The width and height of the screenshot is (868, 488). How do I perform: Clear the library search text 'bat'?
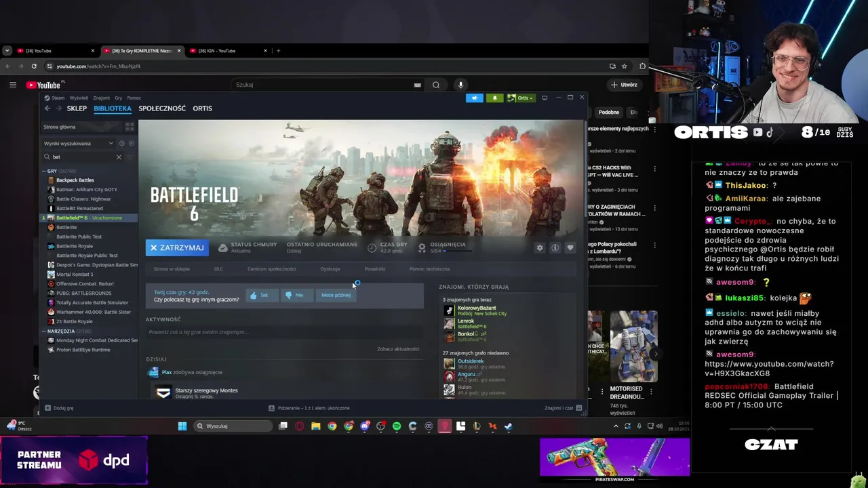pyautogui.click(x=119, y=157)
